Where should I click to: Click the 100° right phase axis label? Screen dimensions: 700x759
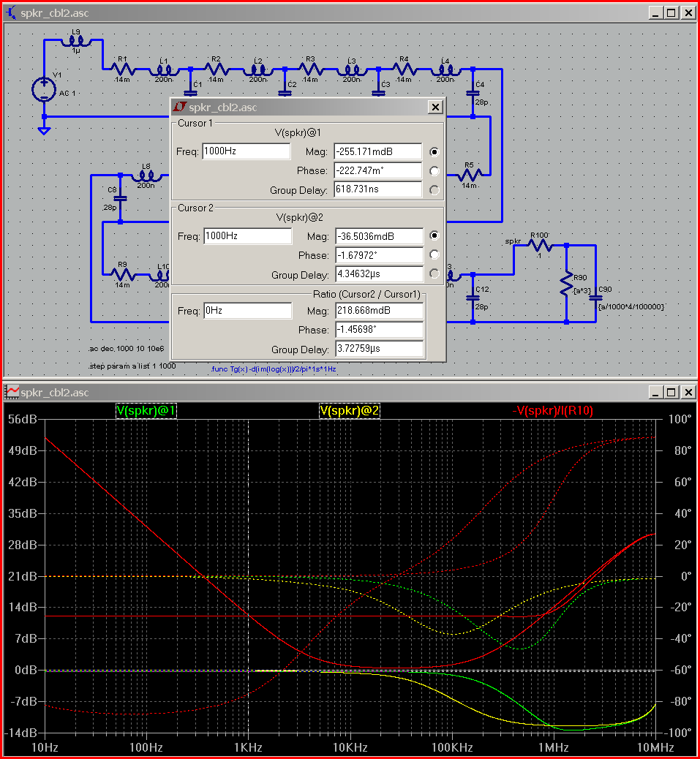pyautogui.click(x=680, y=419)
